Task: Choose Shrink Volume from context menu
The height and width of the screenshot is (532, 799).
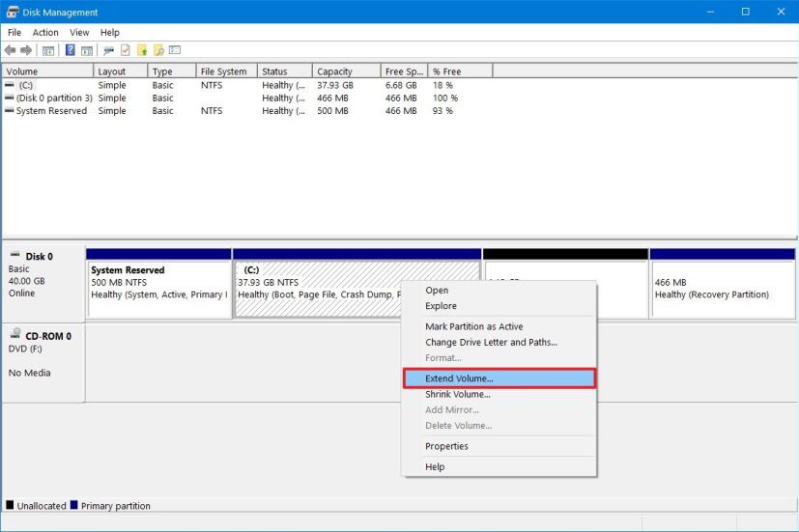Action: pos(499,394)
